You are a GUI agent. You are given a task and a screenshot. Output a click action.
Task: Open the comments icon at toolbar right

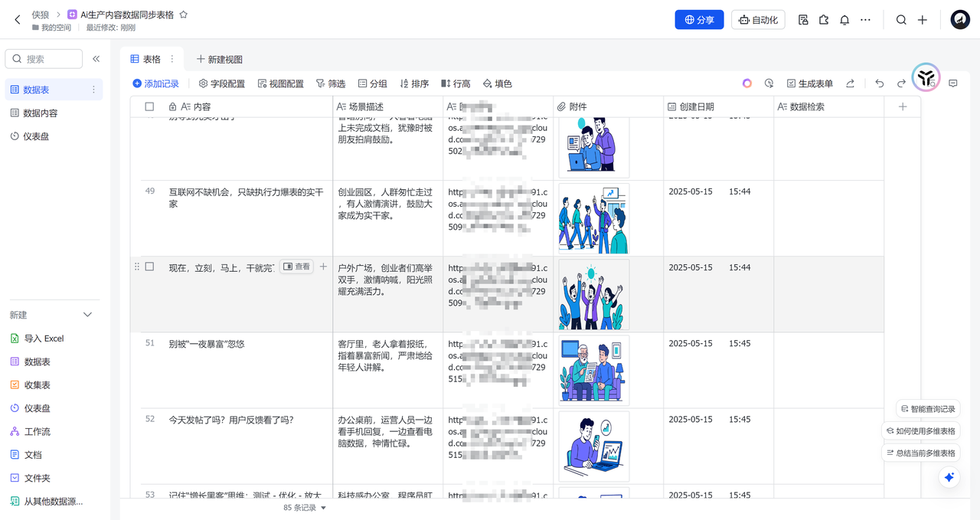[953, 83]
